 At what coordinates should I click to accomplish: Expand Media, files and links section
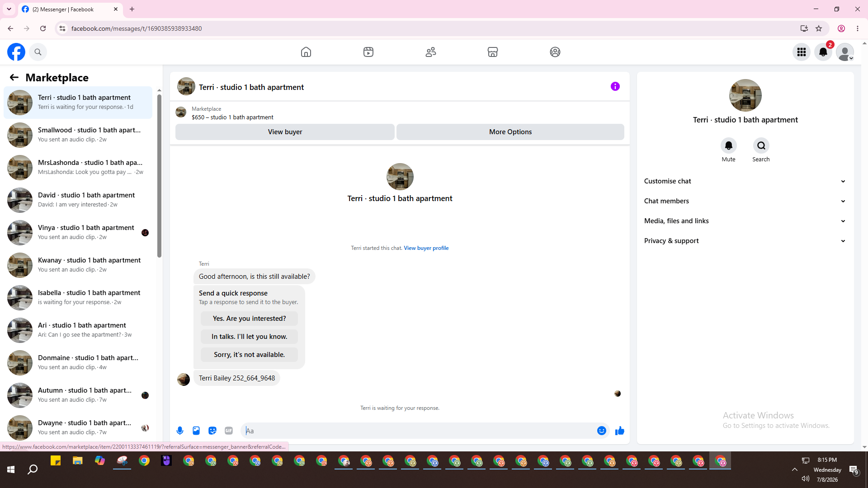point(745,221)
